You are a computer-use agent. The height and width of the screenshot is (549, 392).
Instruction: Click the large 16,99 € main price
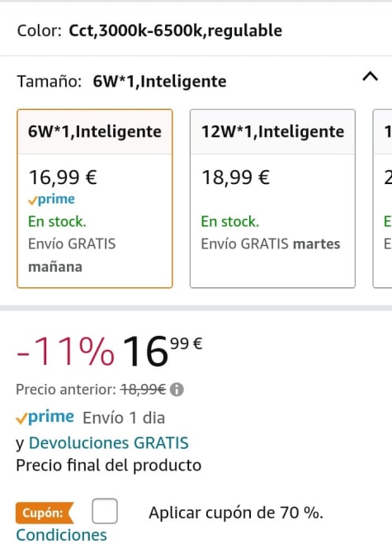coord(162,351)
